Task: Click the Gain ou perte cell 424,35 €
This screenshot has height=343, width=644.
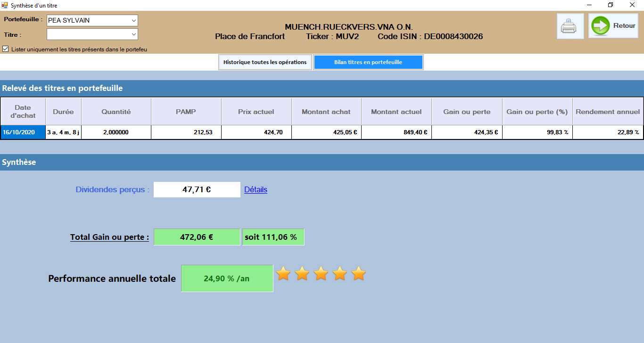Action: pyautogui.click(x=467, y=132)
